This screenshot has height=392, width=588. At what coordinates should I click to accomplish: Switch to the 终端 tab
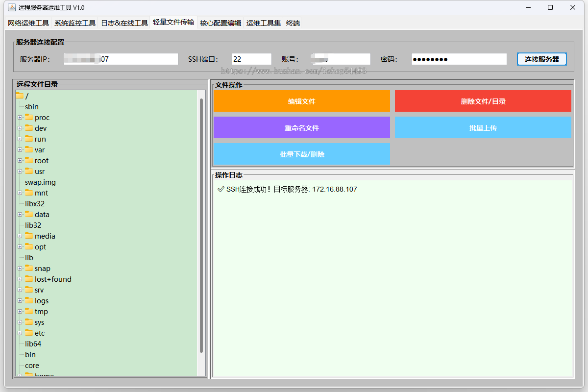coord(293,23)
